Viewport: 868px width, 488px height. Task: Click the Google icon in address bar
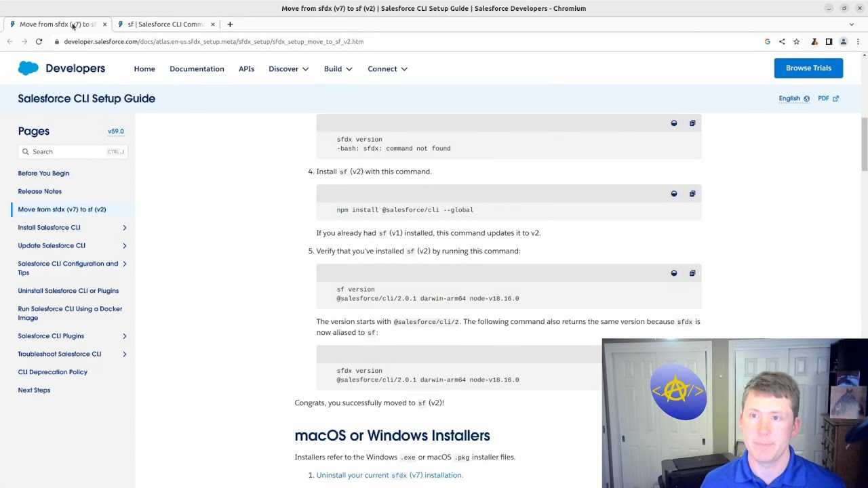(x=767, y=41)
